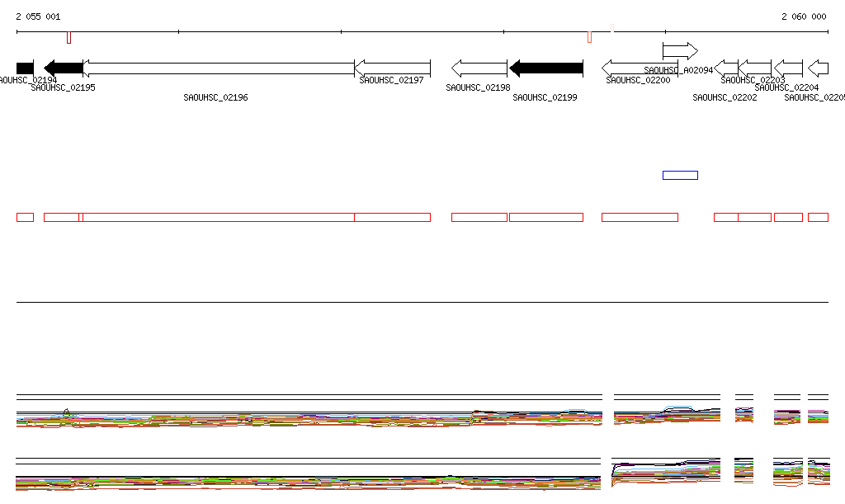
Task: Click the red ruler marker above SAOUHSC_02195
Action: coord(69,38)
